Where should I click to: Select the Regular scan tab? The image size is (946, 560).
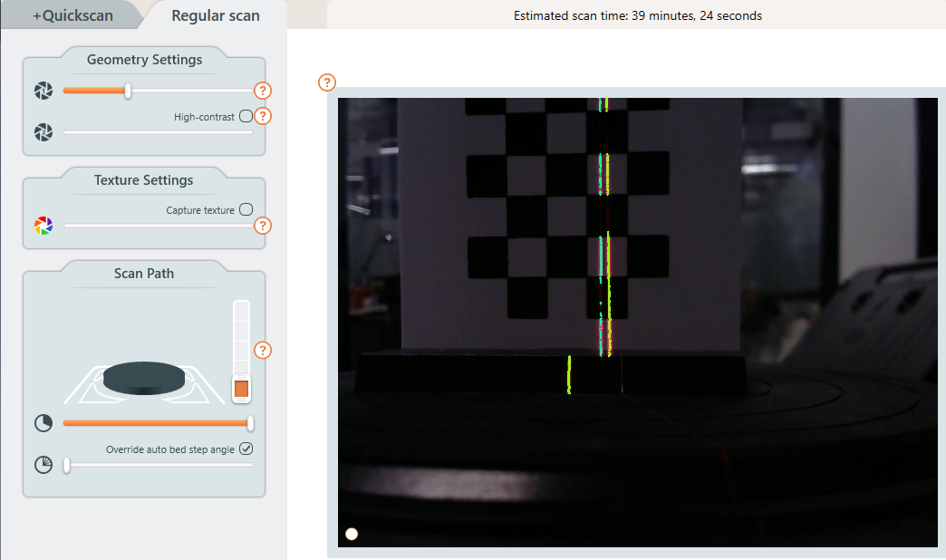(x=215, y=15)
